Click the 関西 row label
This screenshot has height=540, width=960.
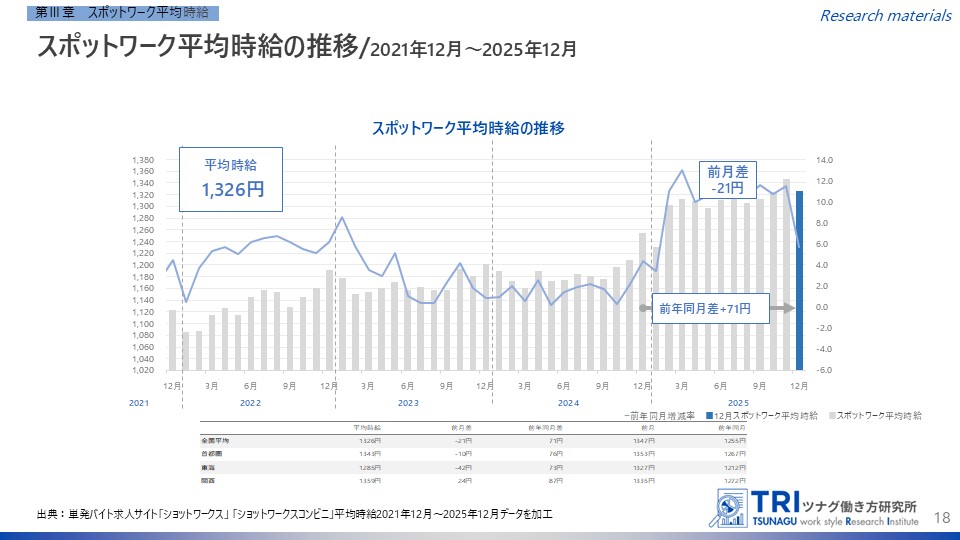[208, 479]
